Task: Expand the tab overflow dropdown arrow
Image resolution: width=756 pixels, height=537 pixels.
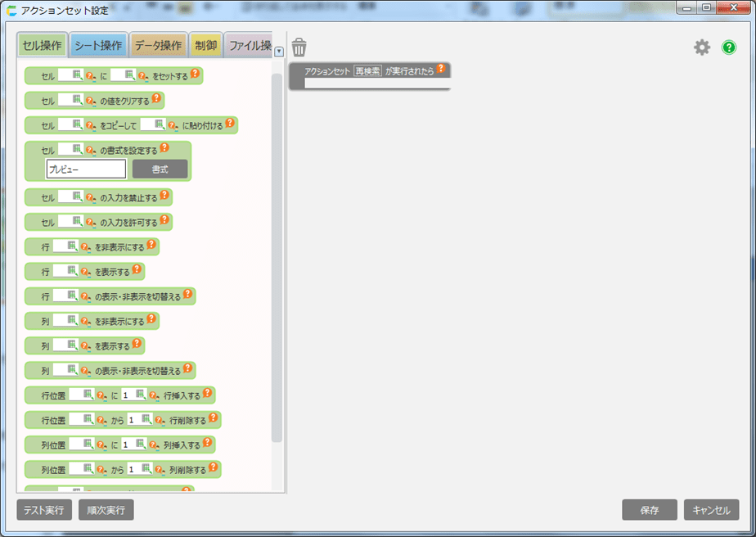Action: coord(279,52)
